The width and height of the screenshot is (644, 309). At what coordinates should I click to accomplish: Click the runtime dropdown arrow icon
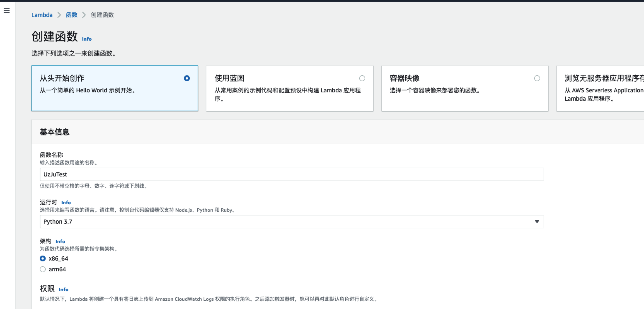pos(537,222)
